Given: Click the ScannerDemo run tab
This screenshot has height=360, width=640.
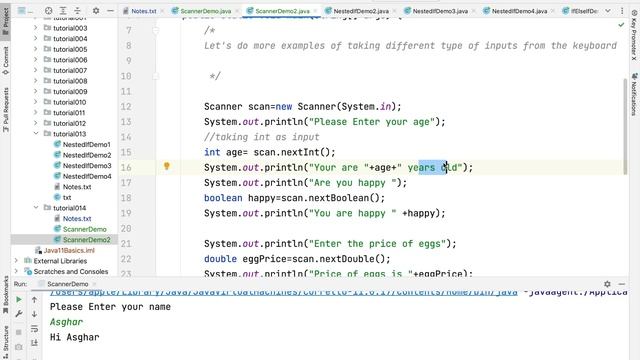Looking at the screenshot, I should click(67, 284).
